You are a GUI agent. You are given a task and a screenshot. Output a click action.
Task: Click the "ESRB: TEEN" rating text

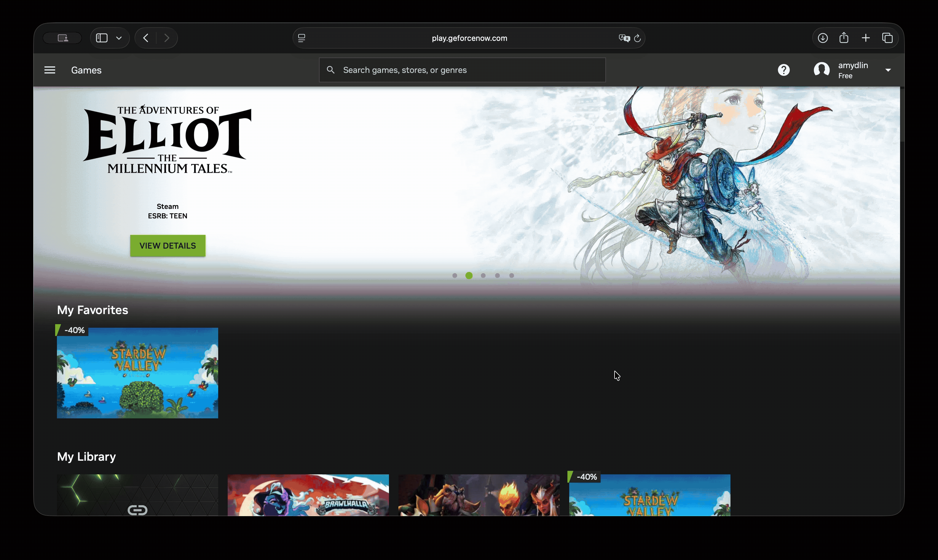(167, 216)
